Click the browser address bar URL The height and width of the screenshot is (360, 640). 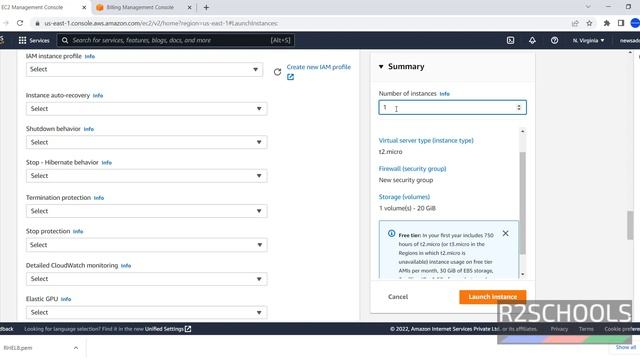[x=161, y=23]
